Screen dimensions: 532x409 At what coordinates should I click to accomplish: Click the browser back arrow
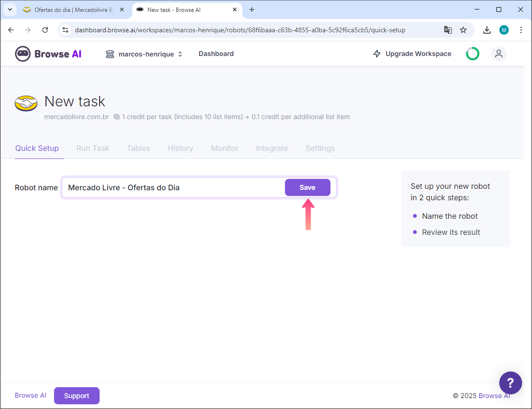pos(11,30)
